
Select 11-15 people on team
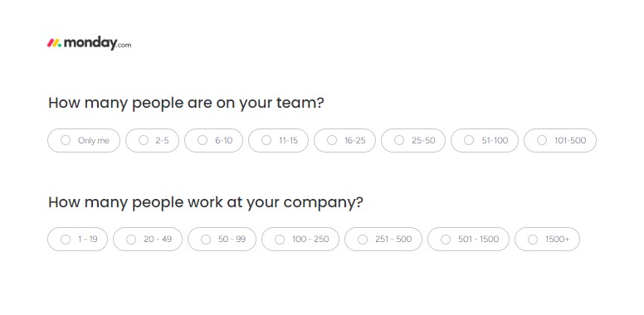coord(279,141)
